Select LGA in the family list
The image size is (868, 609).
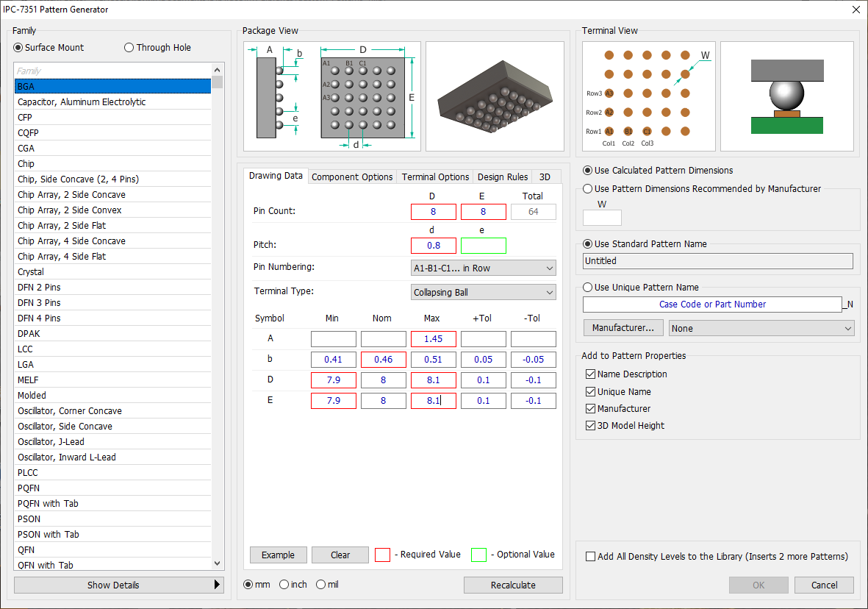pos(112,365)
